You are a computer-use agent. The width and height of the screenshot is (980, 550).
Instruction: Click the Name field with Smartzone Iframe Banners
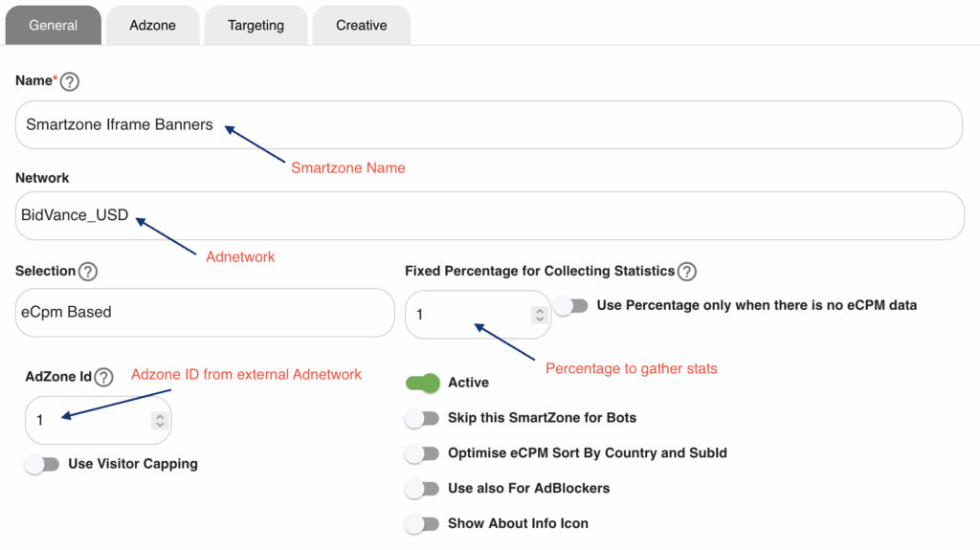point(488,125)
